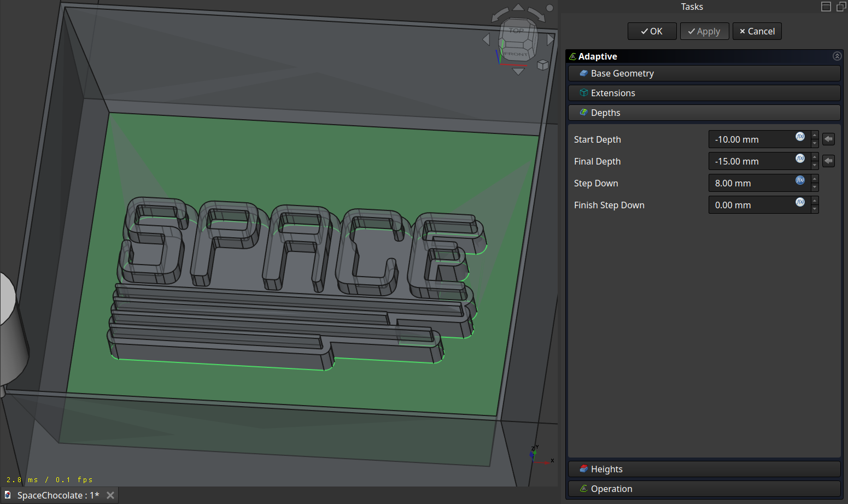Viewport: 848px width, 504px height.
Task: Click the Step Down label
Action: pos(596,183)
